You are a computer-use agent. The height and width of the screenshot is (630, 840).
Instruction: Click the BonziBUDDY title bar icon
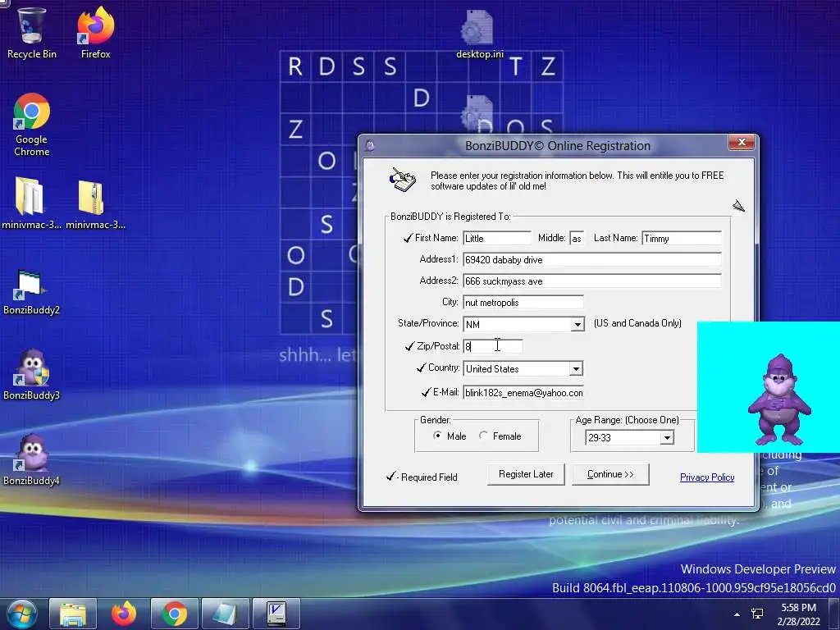(x=370, y=145)
